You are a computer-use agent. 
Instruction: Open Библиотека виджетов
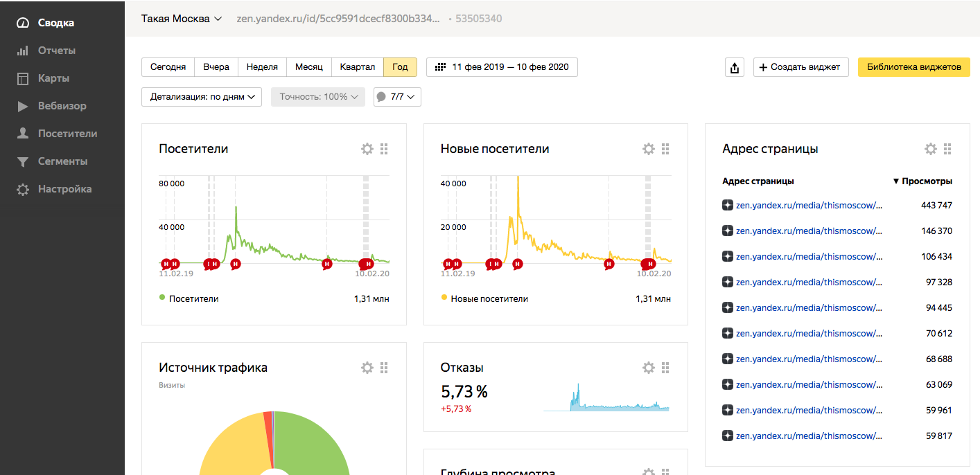(913, 67)
